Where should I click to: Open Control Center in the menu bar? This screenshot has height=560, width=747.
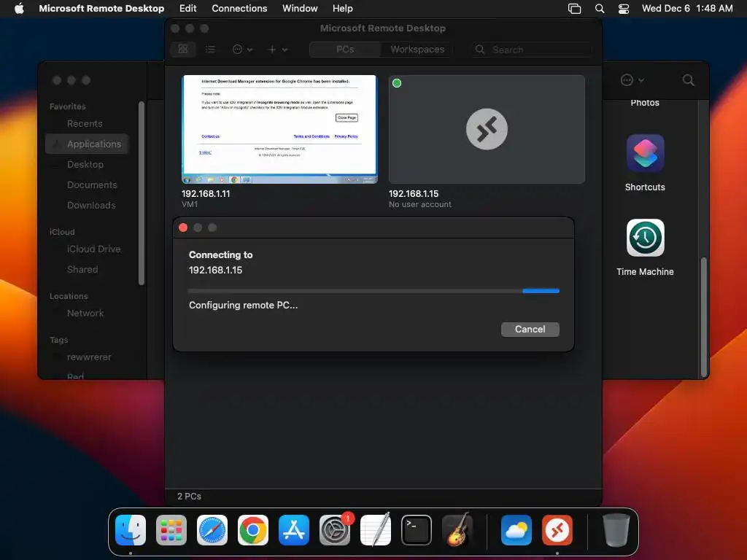(623, 9)
